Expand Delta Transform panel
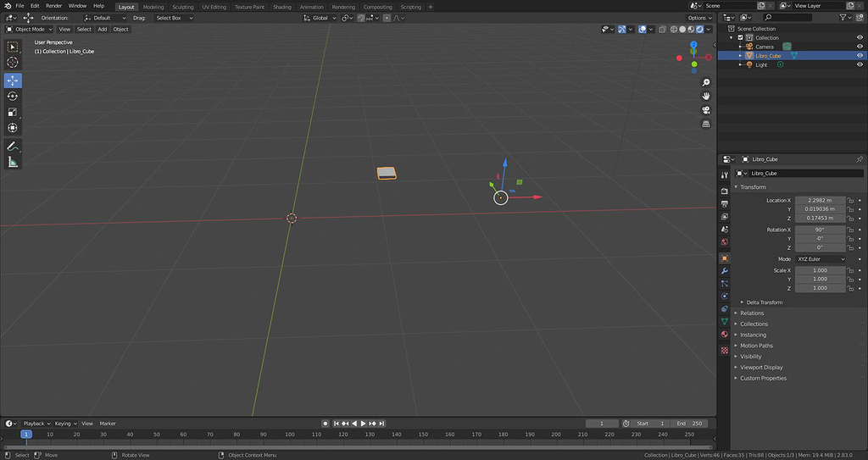The width and height of the screenshot is (868, 460). pyautogui.click(x=764, y=302)
